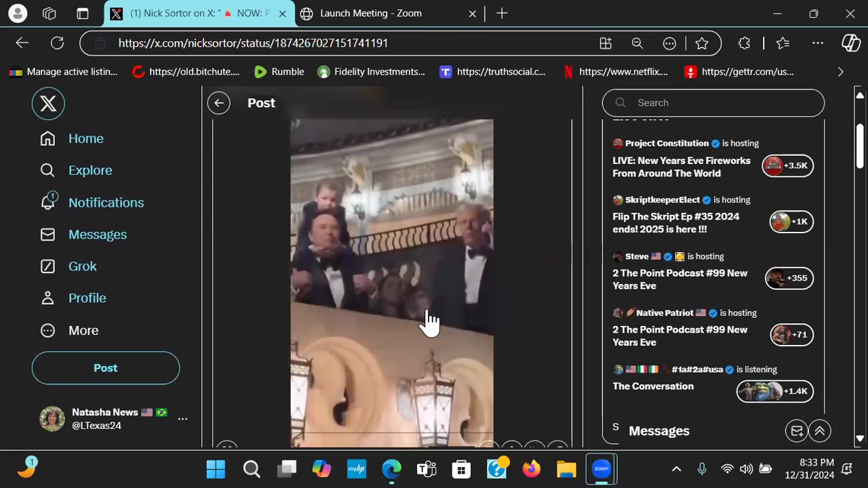Open the Windows Start menu
Image resolution: width=868 pixels, height=488 pixels.
point(216,469)
